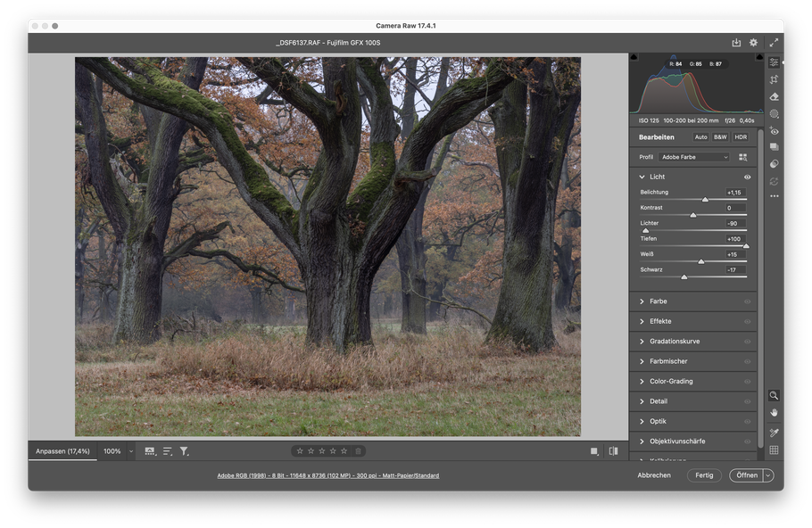Image resolution: width=812 pixels, height=528 pixels.
Task: Open the zoom level dropdown arrow
Action: pyautogui.click(x=131, y=451)
